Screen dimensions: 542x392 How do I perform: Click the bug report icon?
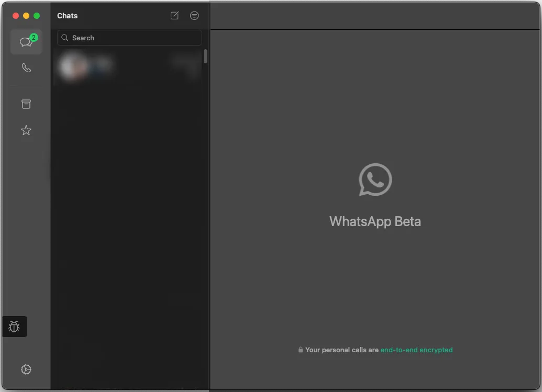[14, 327]
